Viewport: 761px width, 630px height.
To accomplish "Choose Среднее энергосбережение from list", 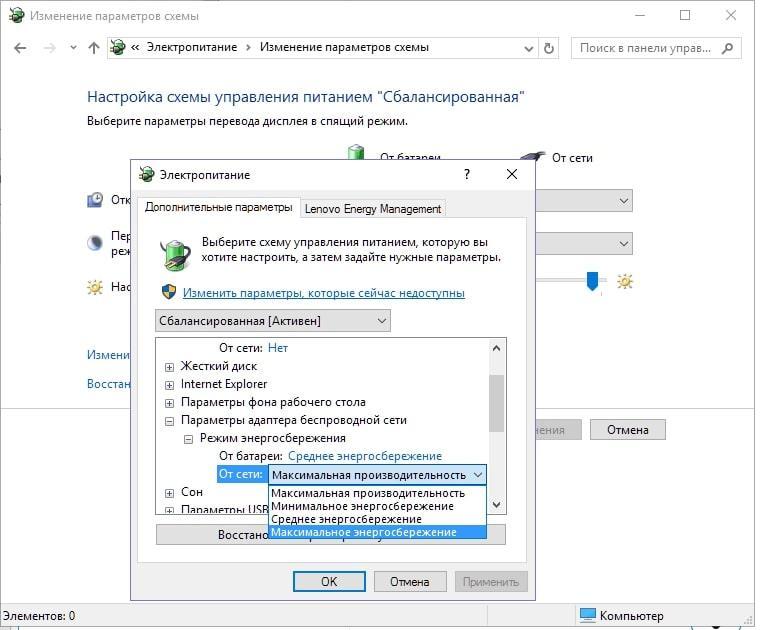I will coord(377,519).
